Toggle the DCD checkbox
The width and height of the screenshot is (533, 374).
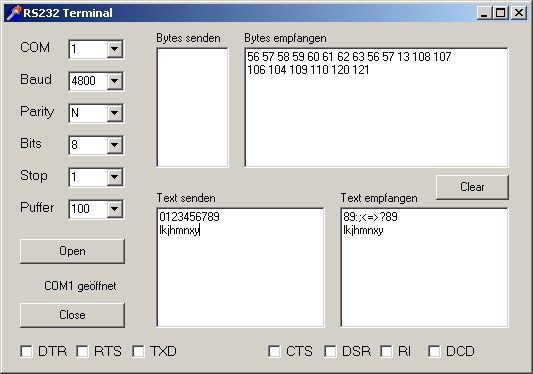[434, 351]
